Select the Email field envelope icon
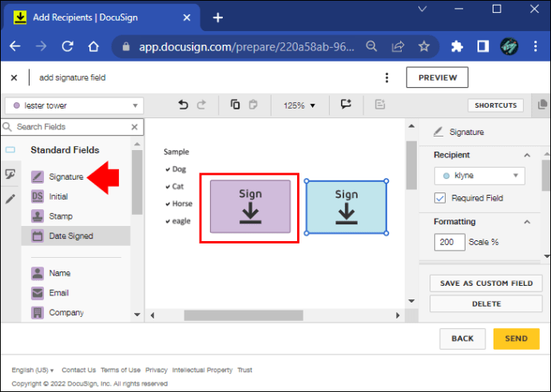The image size is (551, 392). click(x=38, y=292)
